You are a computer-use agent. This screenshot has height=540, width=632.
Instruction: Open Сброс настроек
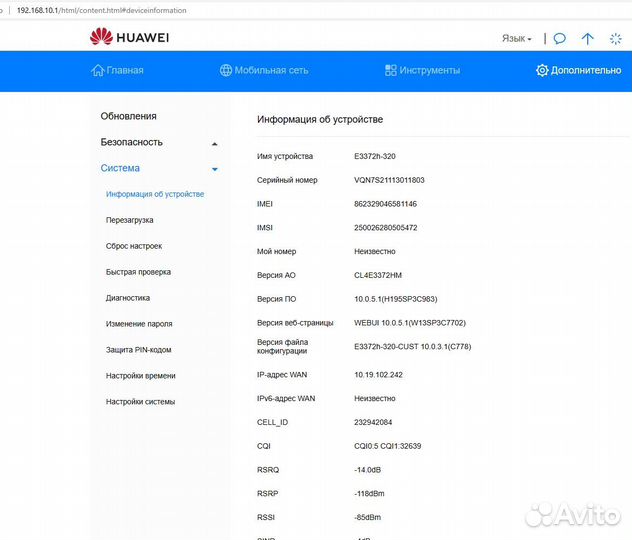point(134,246)
